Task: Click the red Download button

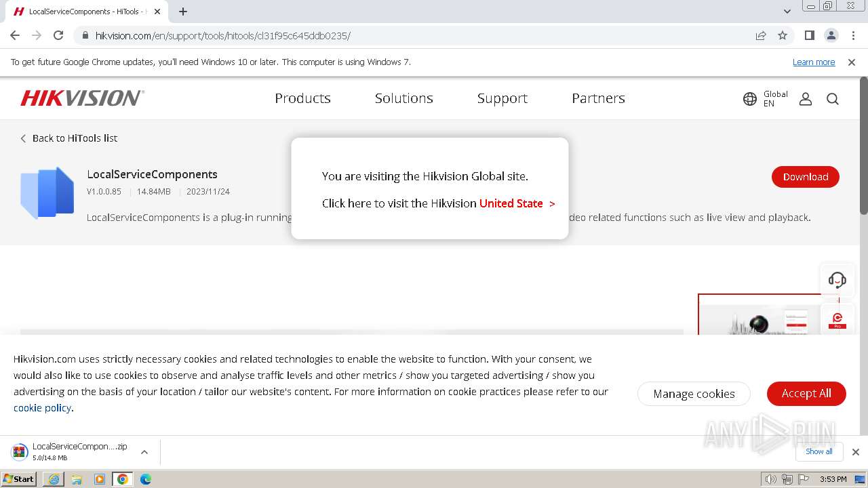Action: pyautogui.click(x=806, y=177)
